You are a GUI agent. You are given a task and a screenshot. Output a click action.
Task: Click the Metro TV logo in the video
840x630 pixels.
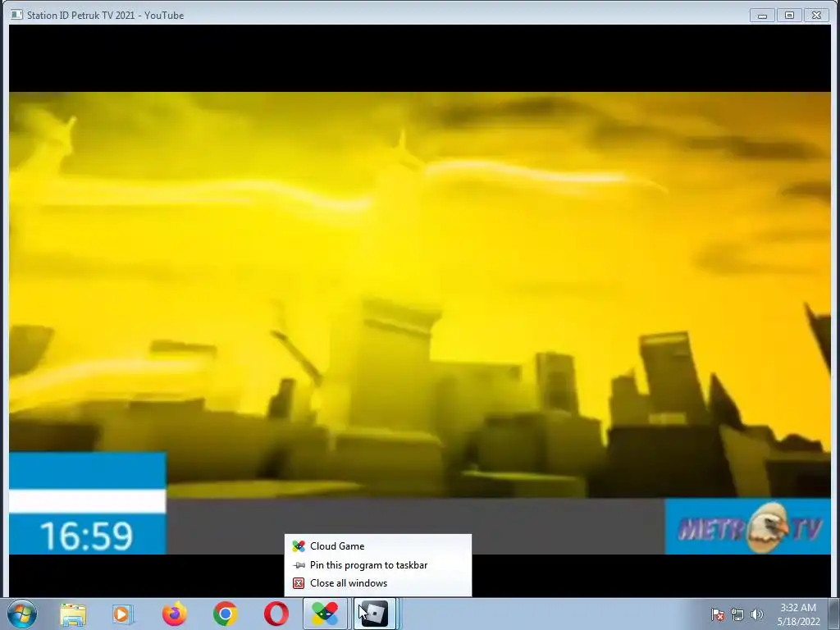(748, 527)
